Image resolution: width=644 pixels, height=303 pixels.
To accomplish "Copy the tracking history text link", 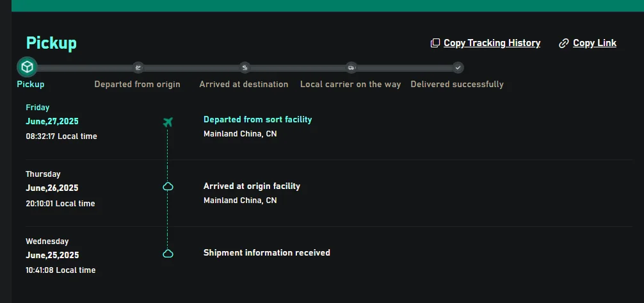I will point(492,43).
